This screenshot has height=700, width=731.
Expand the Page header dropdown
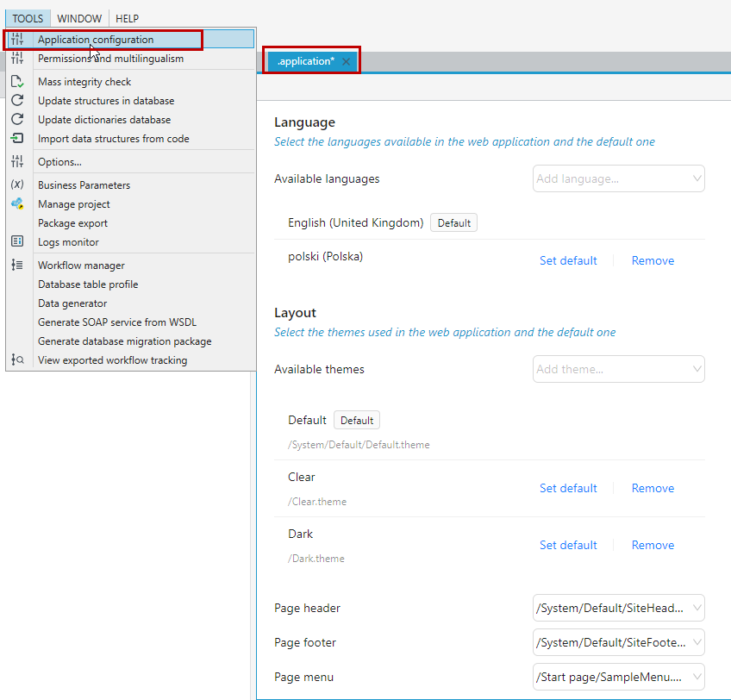click(619, 608)
